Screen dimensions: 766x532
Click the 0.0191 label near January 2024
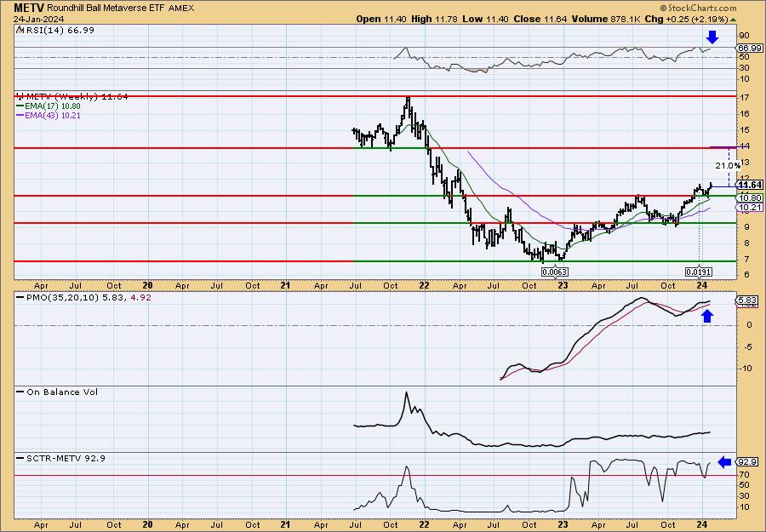pos(699,272)
